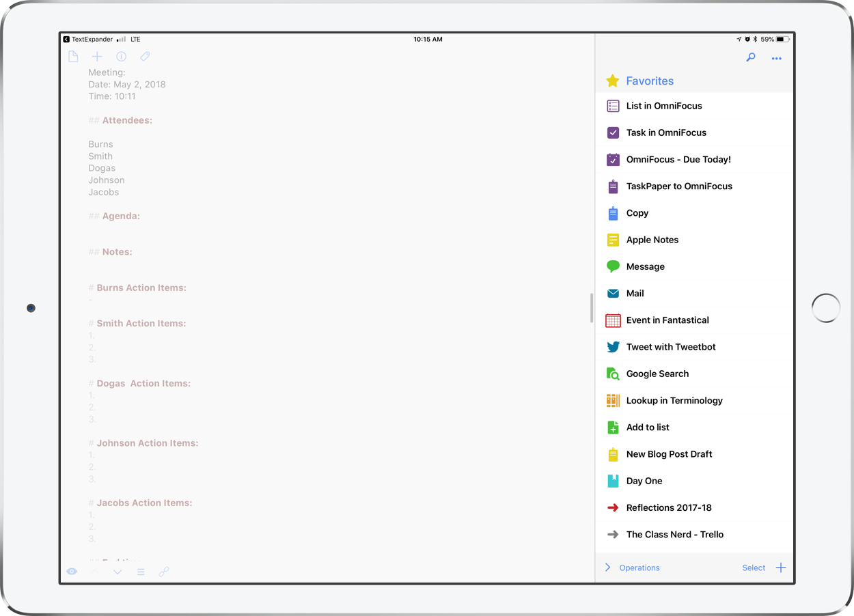Tap Select in action list footer
Viewport: 854px width, 616px height.
pos(754,568)
